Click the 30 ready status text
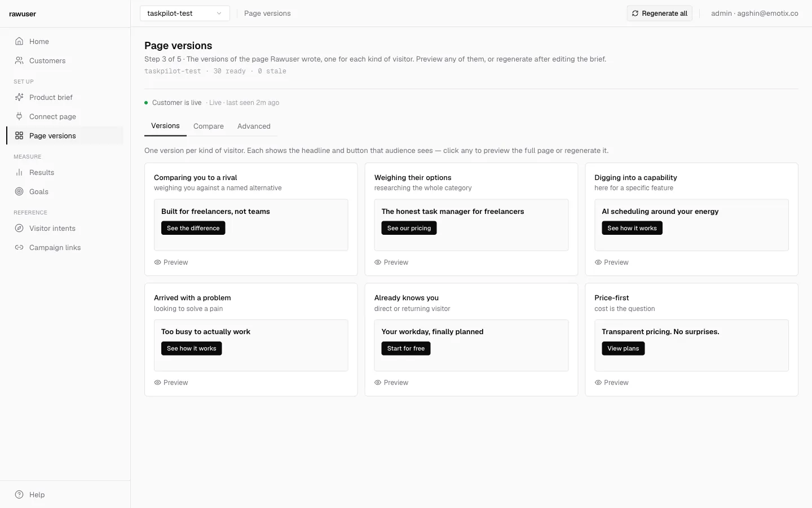This screenshot has width=812, height=508. 229,71
